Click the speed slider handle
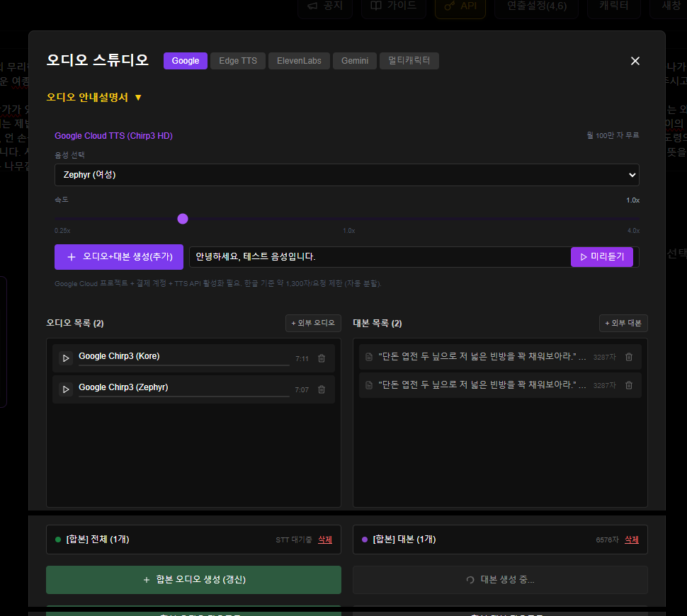This screenshot has height=616, width=687. [x=183, y=219]
